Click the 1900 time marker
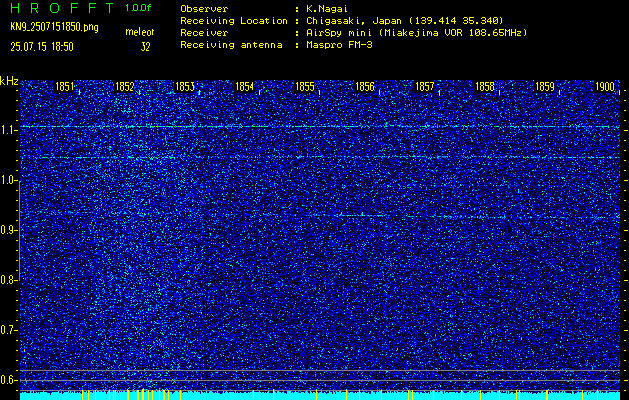This screenshot has height=400, width=629. click(605, 87)
